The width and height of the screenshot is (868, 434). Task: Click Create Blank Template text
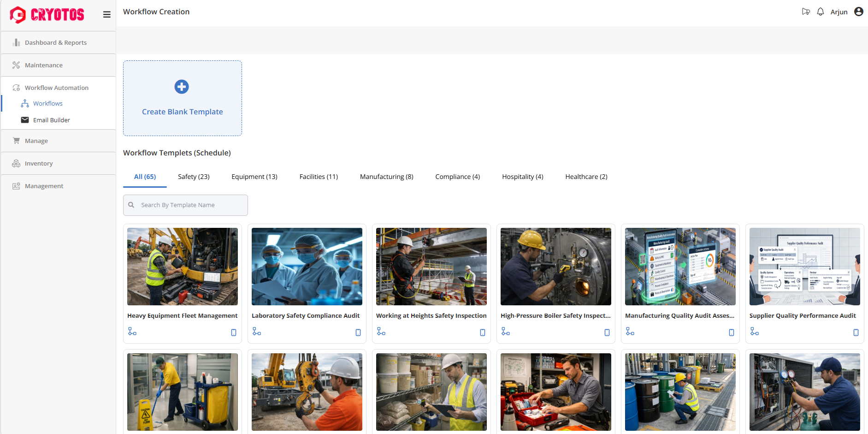[182, 112]
